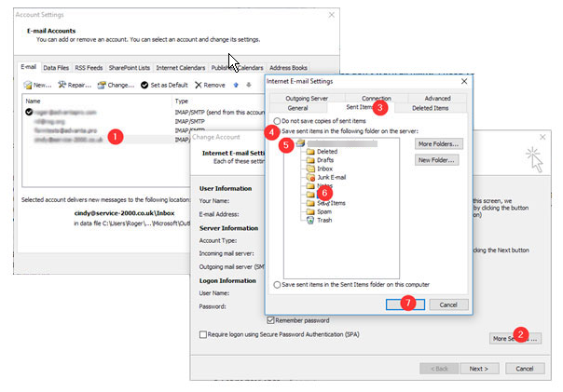The width and height of the screenshot is (563, 392).
Task: Click Next in Change Account dialog
Action: (478, 369)
